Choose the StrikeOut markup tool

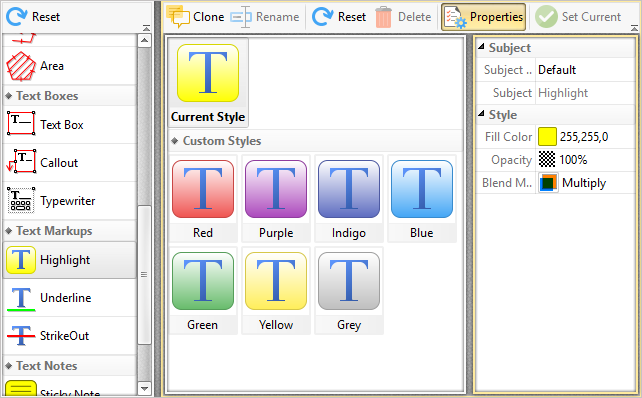[x=70, y=336]
